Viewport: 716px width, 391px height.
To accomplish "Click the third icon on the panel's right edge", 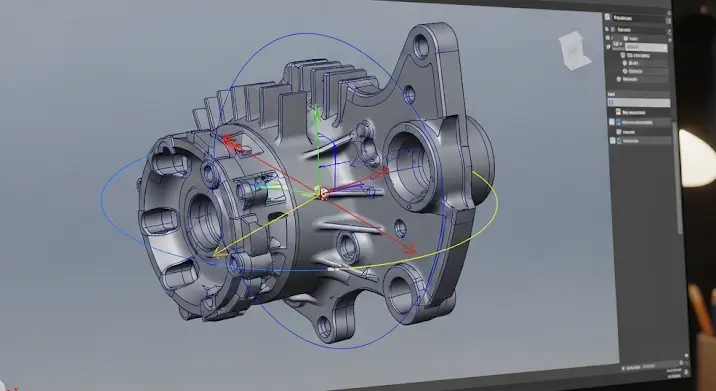I will [x=669, y=32].
